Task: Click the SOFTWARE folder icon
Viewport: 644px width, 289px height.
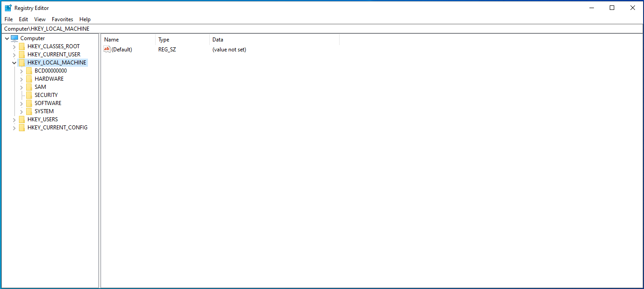Action: click(x=29, y=103)
